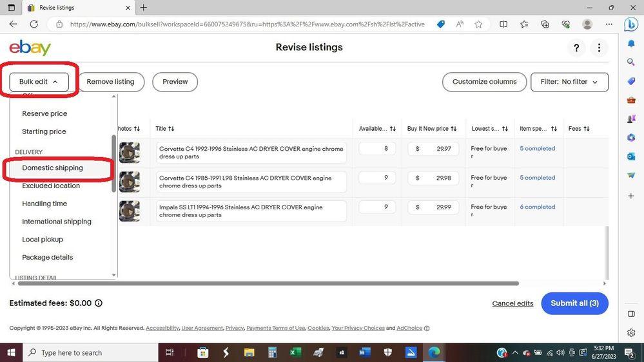
Task: Click the Windows taskbar search box
Action: 90,352
